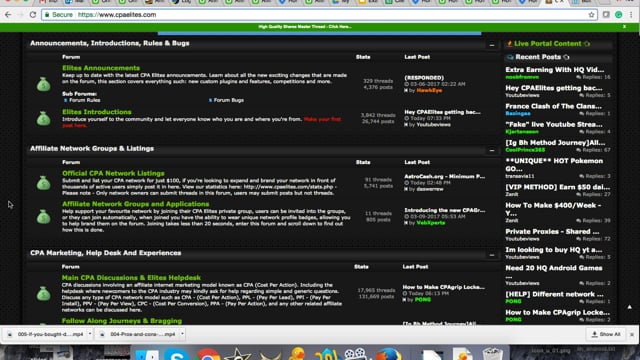The height and width of the screenshot is (360, 640).
Task: Click the money bag icon beside Main CPA Discussions
Action: tap(44, 293)
